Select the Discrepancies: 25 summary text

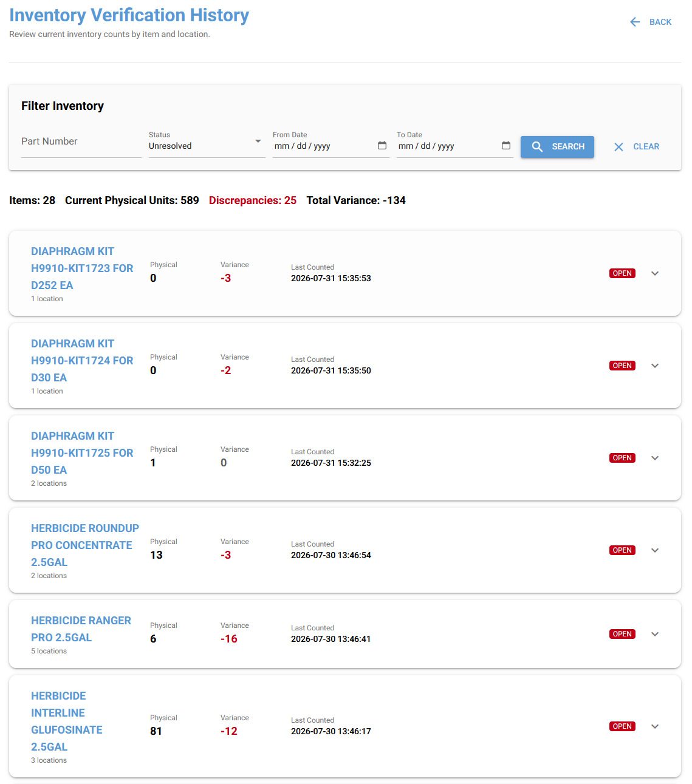coord(253,200)
